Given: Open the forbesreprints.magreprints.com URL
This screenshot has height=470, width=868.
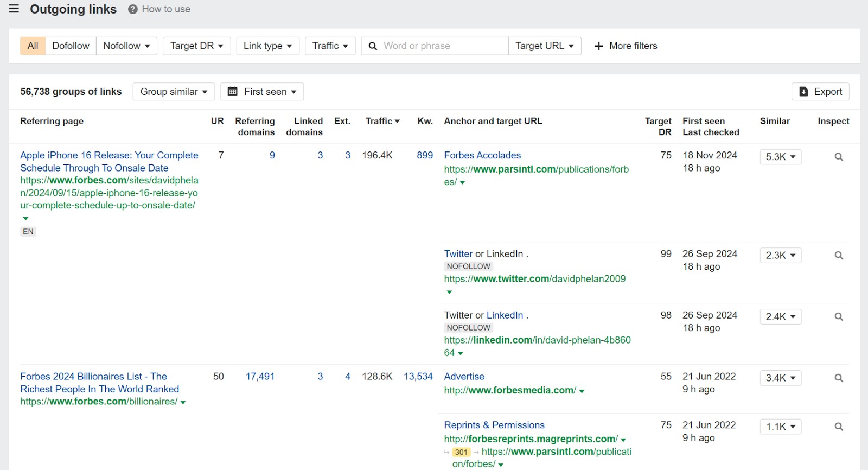Looking at the screenshot, I should (531, 439).
